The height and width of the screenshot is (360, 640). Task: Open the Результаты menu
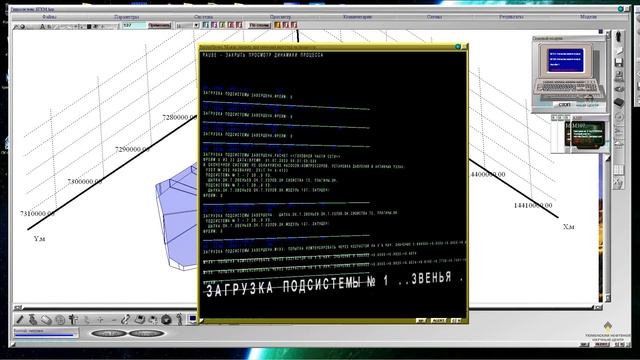click(511, 17)
